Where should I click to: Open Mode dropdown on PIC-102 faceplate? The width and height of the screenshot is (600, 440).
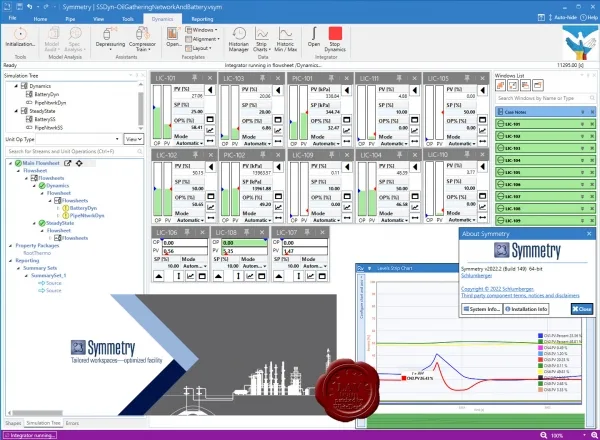pos(258,220)
